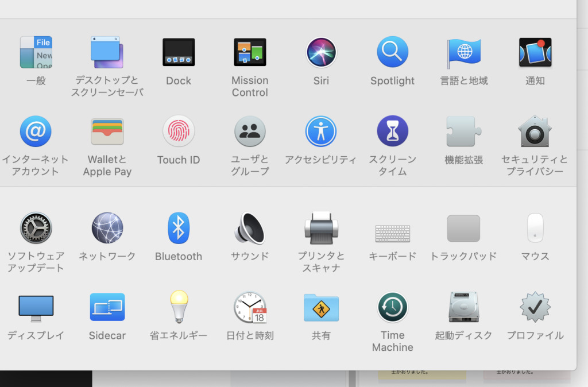Open ユーザとグループ preferences
Image resolution: width=588 pixels, height=387 pixels.
pyautogui.click(x=250, y=131)
